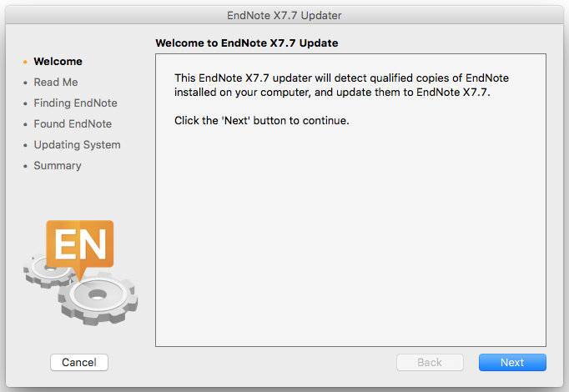The width and height of the screenshot is (569, 392).
Task: Click the orange bullet beside Welcome
Action: pyautogui.click(x=26, y=62)
